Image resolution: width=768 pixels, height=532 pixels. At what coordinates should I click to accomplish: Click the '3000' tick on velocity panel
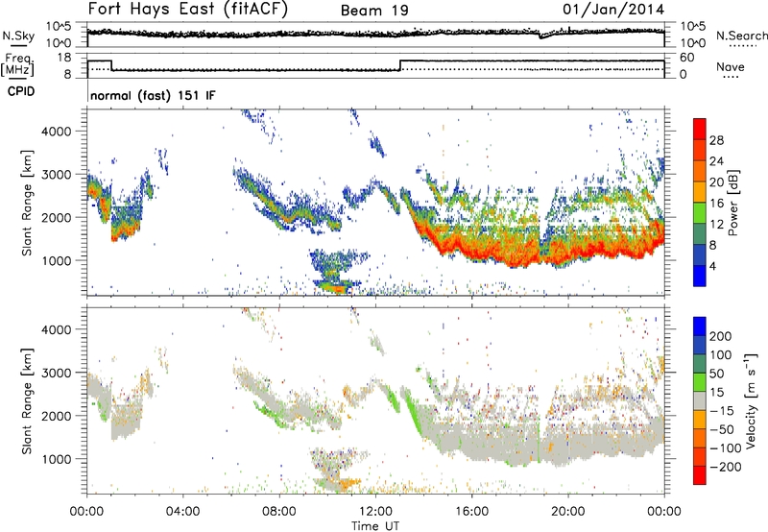56,373
